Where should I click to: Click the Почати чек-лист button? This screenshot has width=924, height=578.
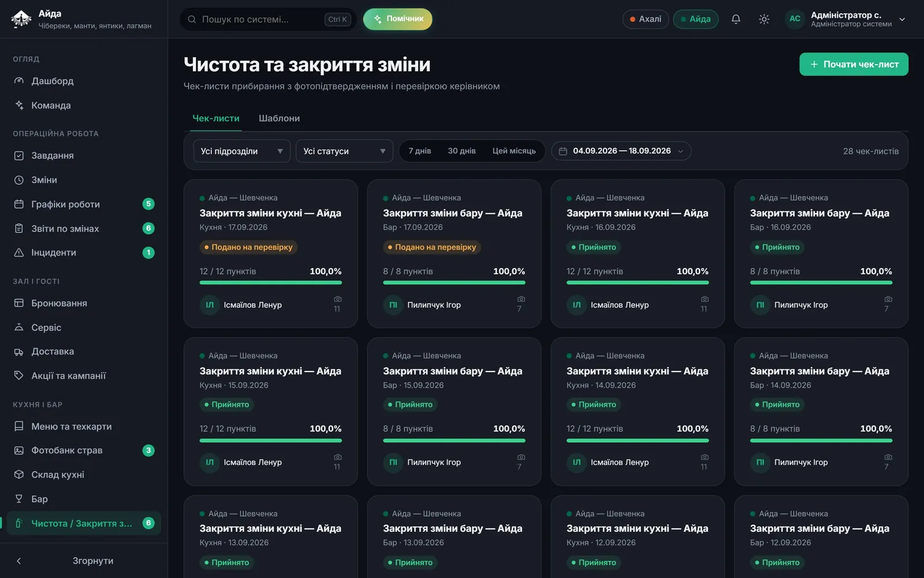tap(854, 64)
